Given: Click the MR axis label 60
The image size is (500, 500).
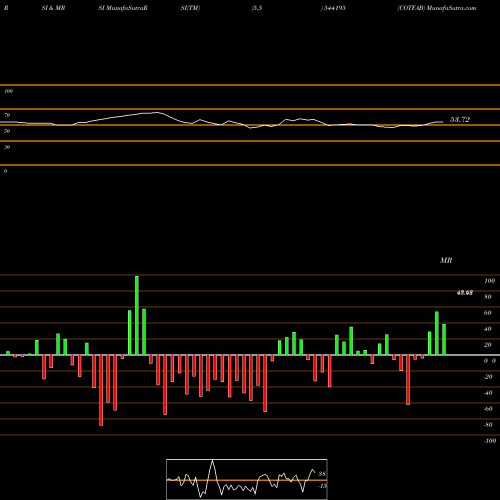Looking at the screenshot, I should [488, 313].
